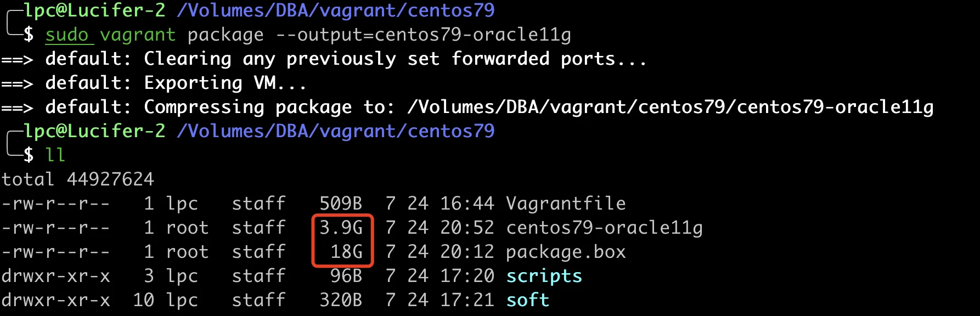Click the soft directory name

(x=527, y=300)
